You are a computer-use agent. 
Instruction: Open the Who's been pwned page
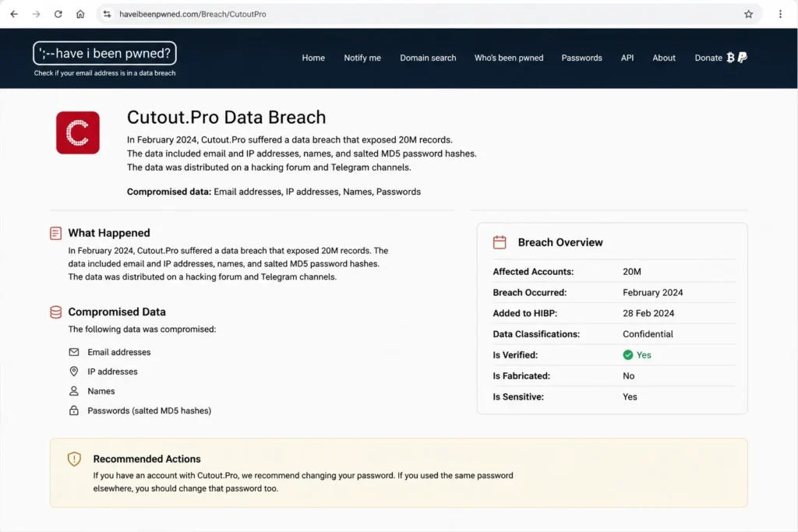pos(509,58)
